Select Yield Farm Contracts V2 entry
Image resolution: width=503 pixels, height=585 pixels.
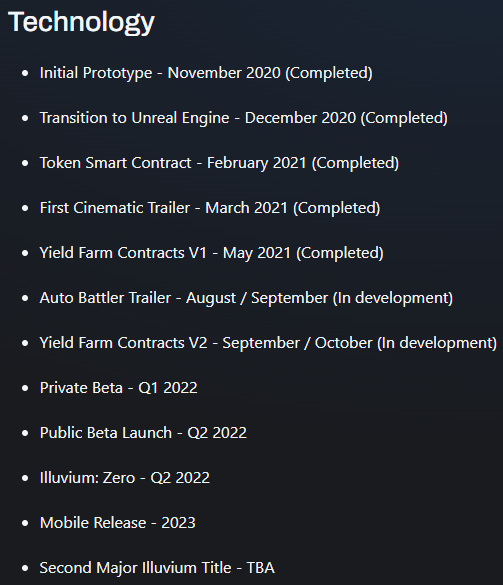coord(268,343)
